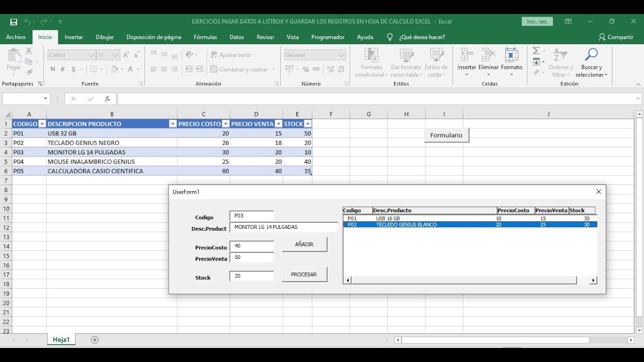Click the center align icon
644x362 pixels.
coord(164,69)
